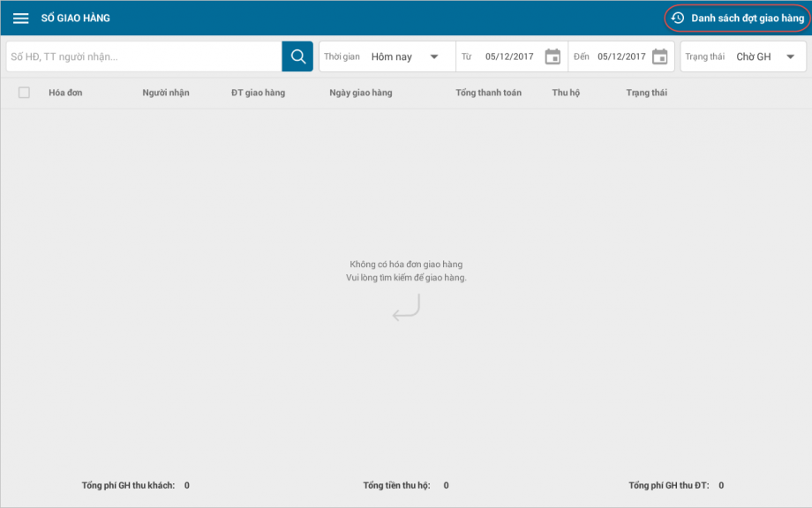
Task: Click the Người nhận column header
Action: [166, 93]
